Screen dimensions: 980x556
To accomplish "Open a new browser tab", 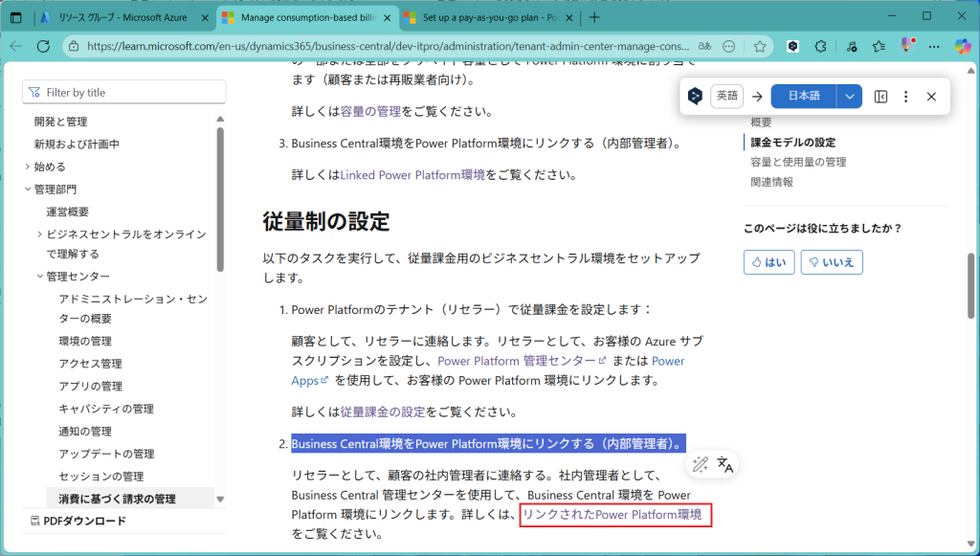I will [x=594, y=17].
